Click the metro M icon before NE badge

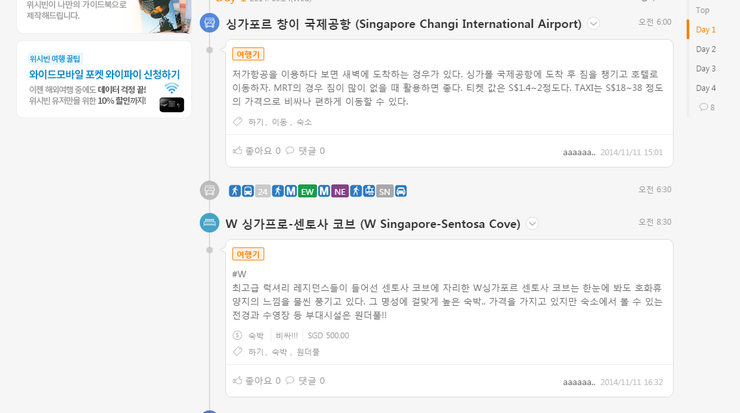(324, 191)
